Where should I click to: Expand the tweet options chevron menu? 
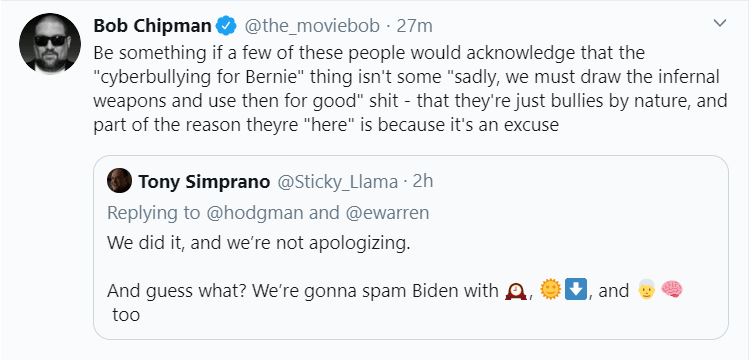point(719,24)
